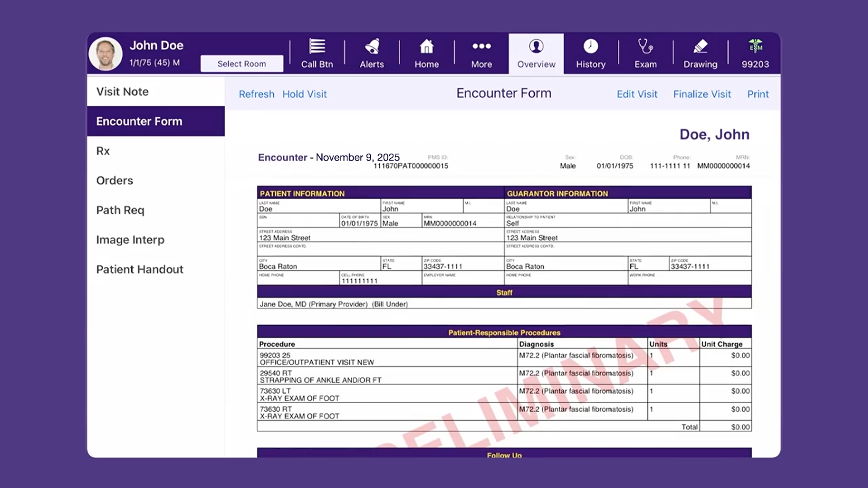This screenshot has height=488, width=868.
Task: Click John Doe's profile photo
Action: click(105, 53)
